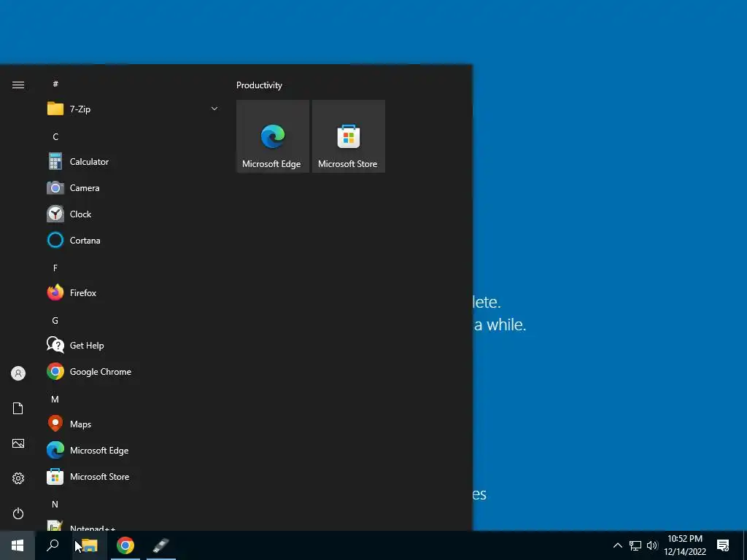Viewport: 747px width, 560px height.
Task: Open the network status tray icon
Action: (x=635, y=545)
